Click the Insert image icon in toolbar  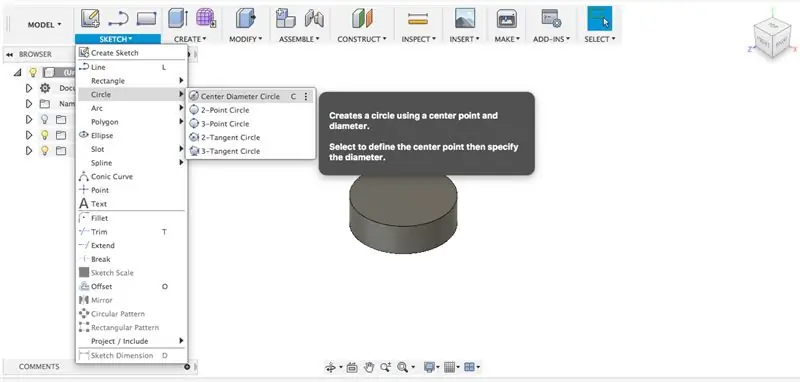pos(465,19)
